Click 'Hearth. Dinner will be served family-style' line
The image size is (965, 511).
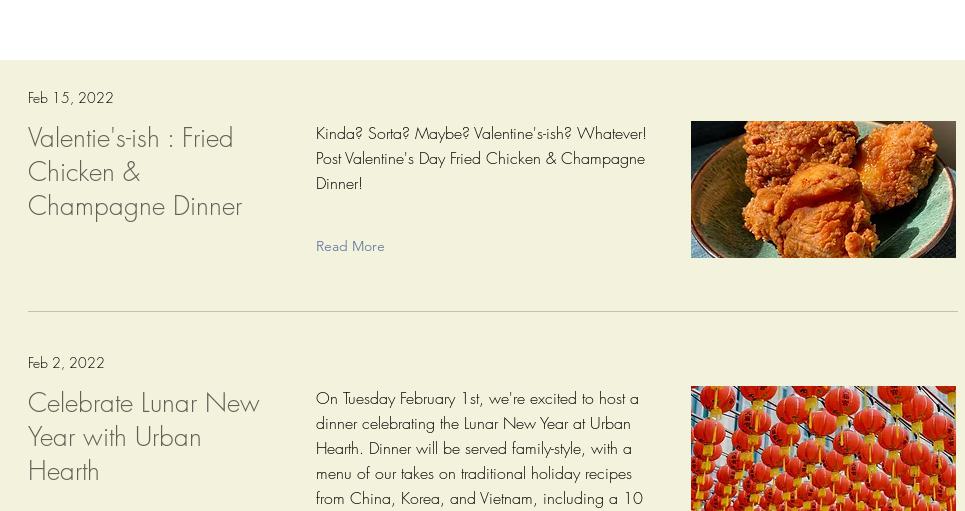[x=473, y=448]
